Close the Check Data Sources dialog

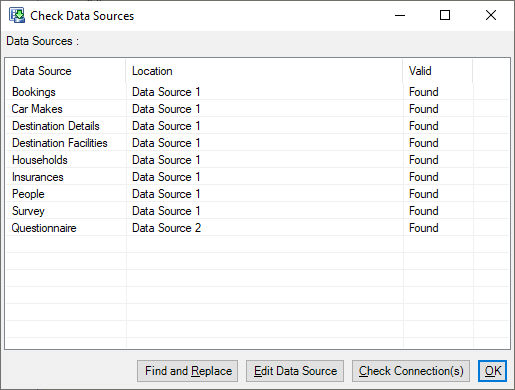[x=491, y=15]
